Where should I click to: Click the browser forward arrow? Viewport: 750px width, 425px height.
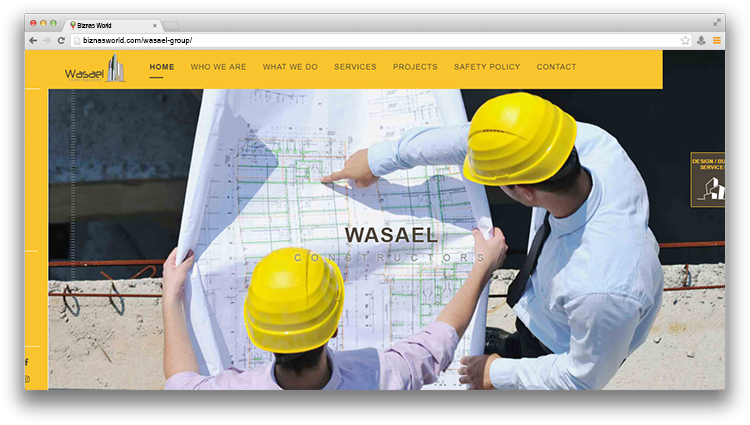coord(47,41)
